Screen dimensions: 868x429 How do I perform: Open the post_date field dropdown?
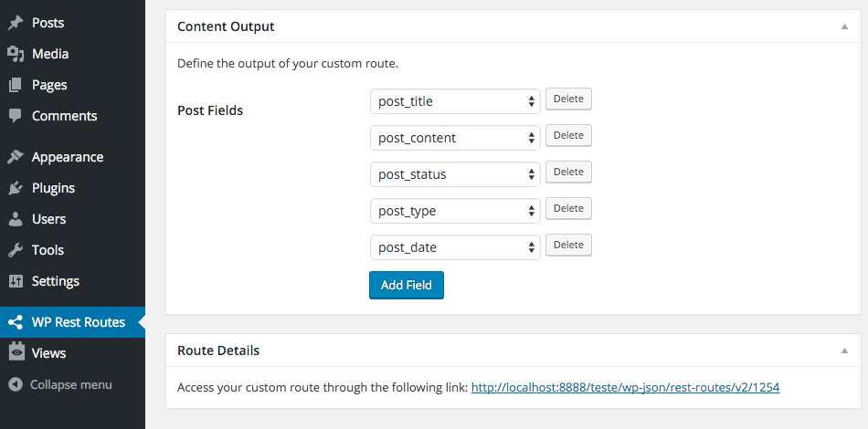click(455, 247)
